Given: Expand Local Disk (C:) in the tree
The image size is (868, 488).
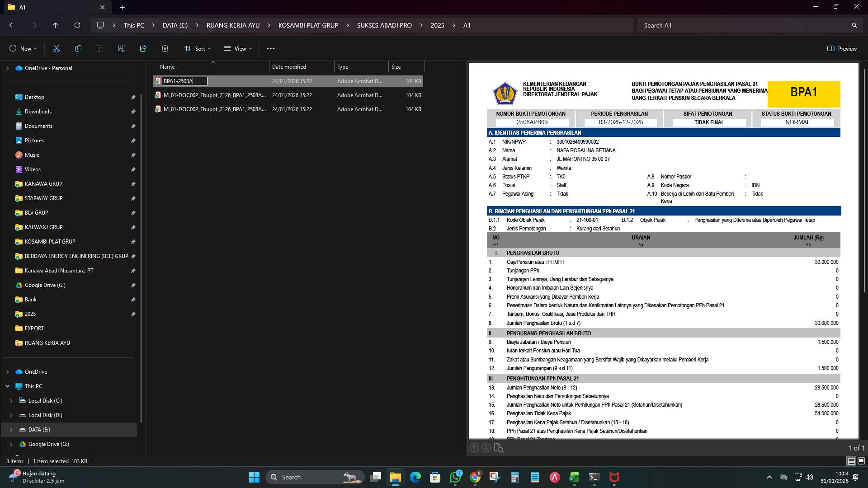Looking at the screenshot, I should pyautogui.click(x=10, y=401).
